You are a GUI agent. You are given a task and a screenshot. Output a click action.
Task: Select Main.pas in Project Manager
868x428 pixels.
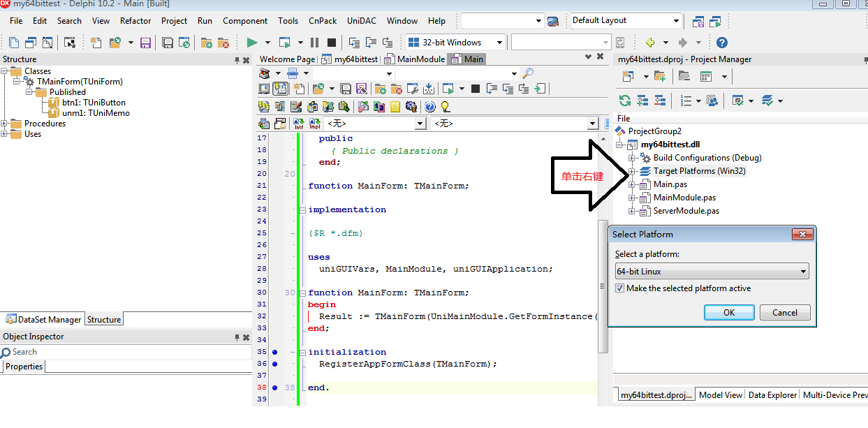point(670,184)
